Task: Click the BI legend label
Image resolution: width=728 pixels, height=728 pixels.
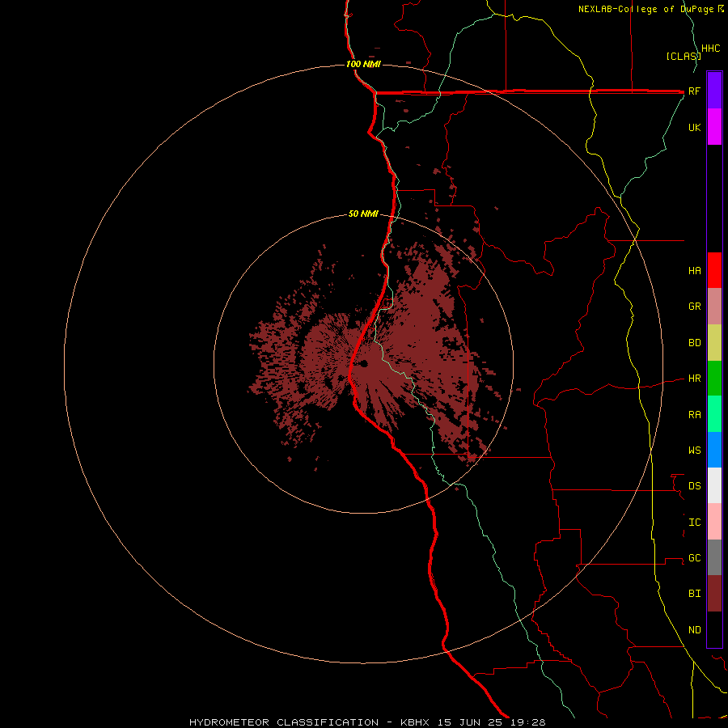Action: pyautogui.click(x=694, y=594)
